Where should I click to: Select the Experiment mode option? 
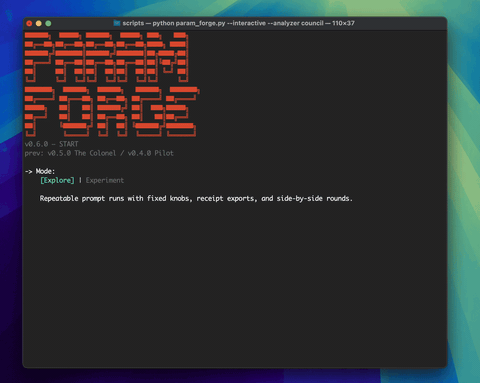[x=105, y=180]
